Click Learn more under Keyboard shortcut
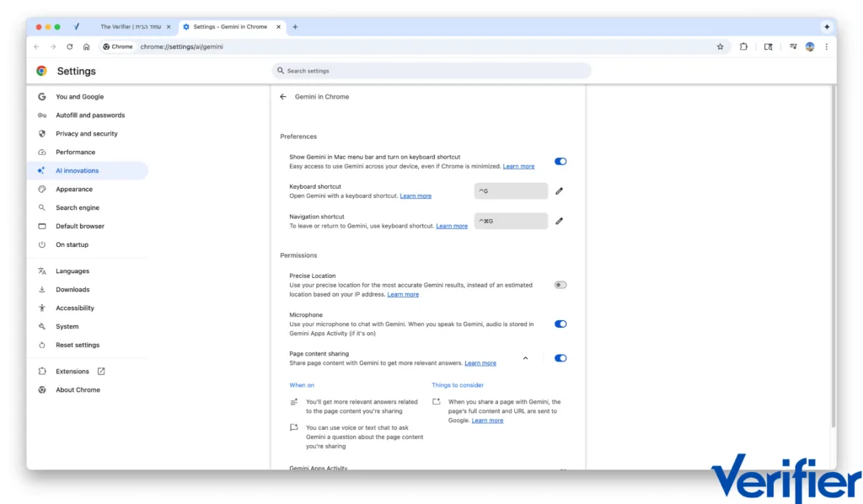The height and width of the screenshot is (504, 863). tap(415, 196)
